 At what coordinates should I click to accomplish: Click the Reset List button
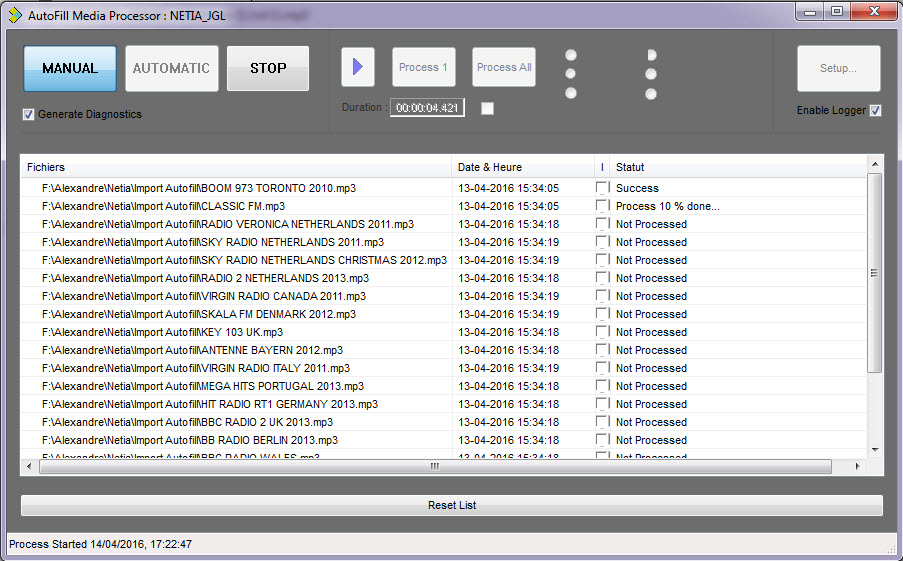pos(451,505)
